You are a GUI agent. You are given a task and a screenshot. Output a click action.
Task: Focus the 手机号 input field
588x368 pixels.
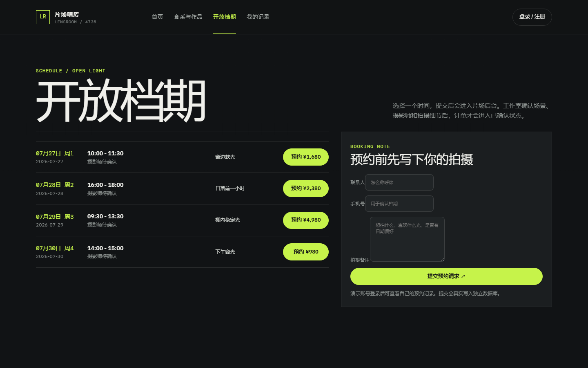coord(399,204)
